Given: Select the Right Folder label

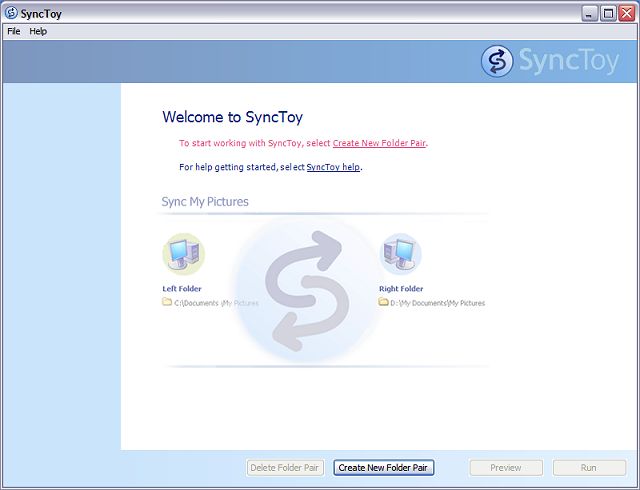Looking at the screenshot, I should [401, 289].
